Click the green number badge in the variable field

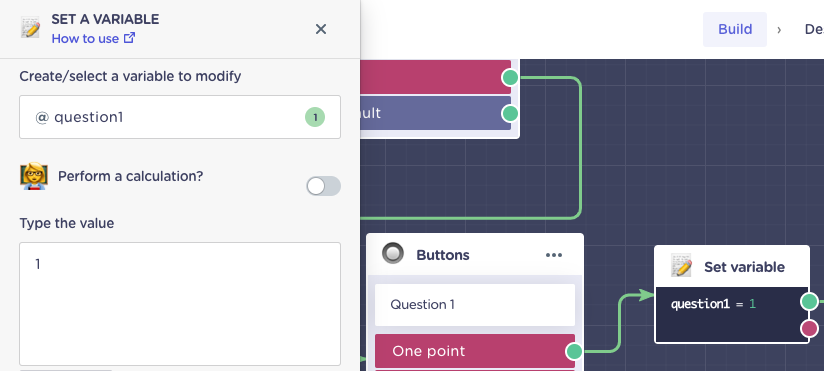point(315,117)
